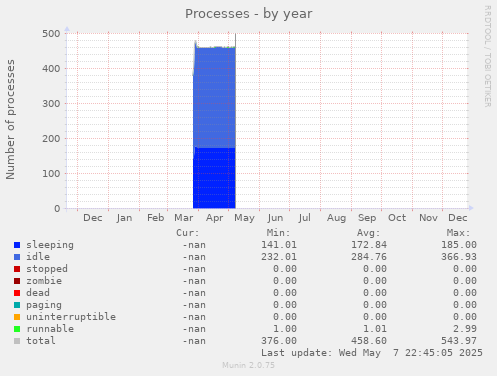Image resolution: width=497 pixels, height=376 pixels.
Task: Click the 100 y-axis tick label
Action: click(x=51, y=174)
